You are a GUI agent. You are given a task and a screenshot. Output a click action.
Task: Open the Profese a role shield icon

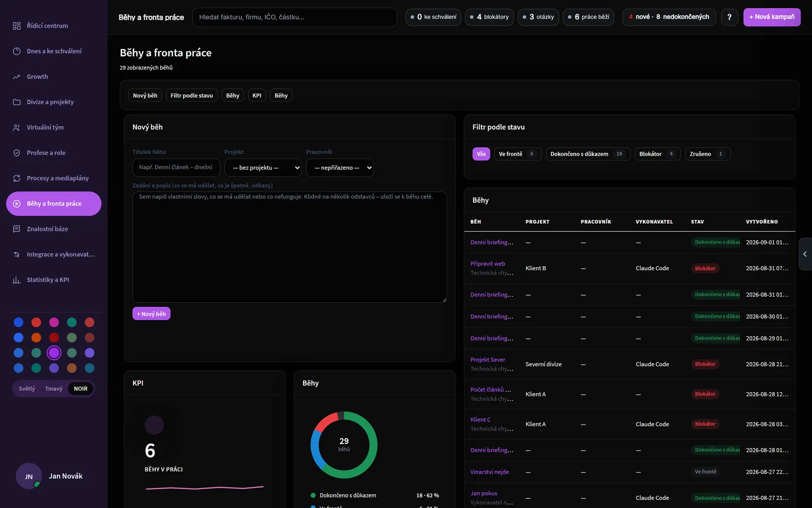point(17,153)
